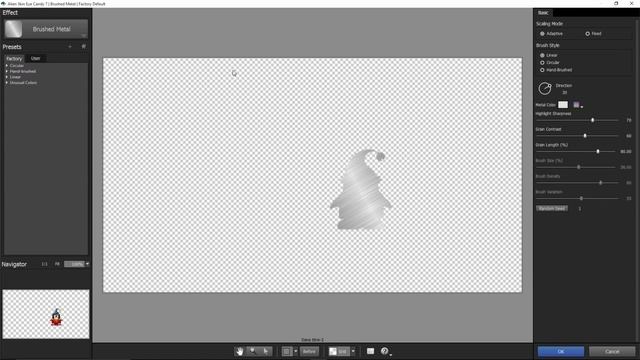Viewport: 640px width, 360px height.
Task: Click OK to apply the effect
Action: click(x=561, y=351)
